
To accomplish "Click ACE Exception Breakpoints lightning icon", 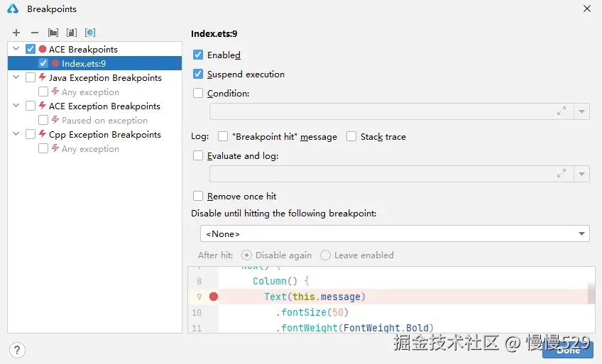I will [x=43, y=106].
